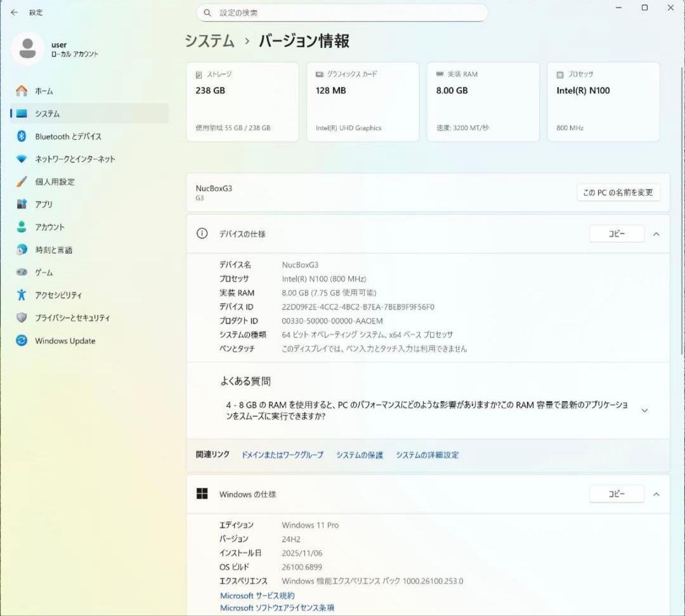Click the システム breadcrumb link
The image size is (685, 616).
(x=210, y=41)
